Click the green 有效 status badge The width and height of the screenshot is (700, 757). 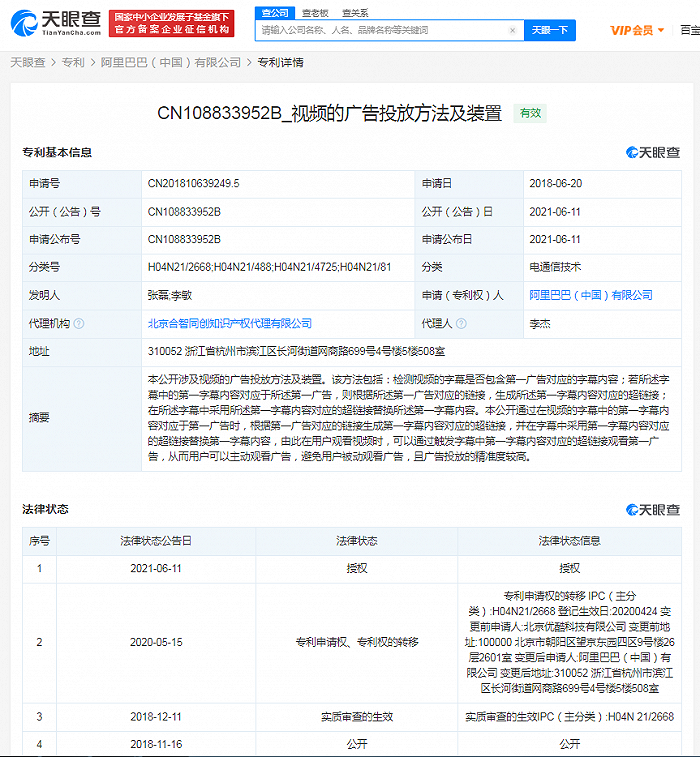[530, 113]
